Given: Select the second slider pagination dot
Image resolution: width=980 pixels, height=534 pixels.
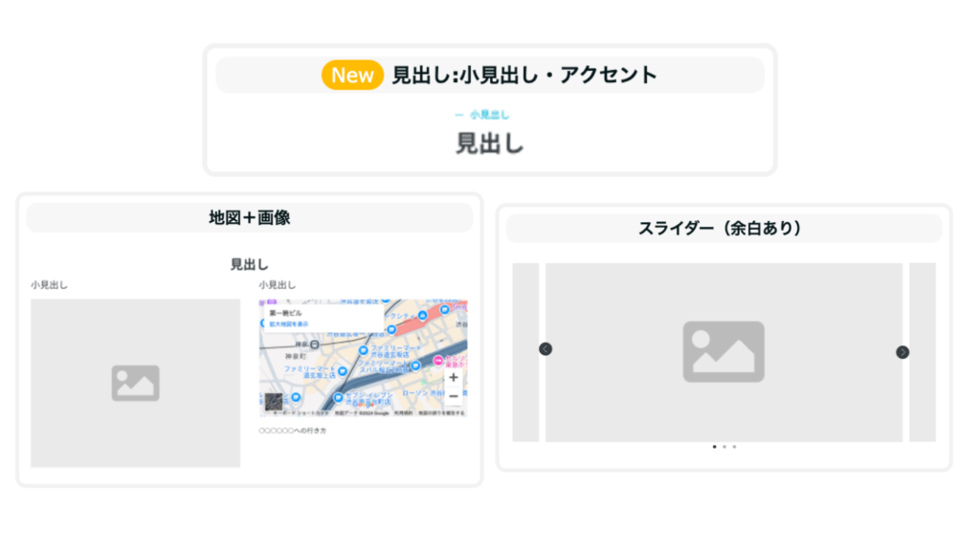Looking at the screenshot, I should click(x=724, y=447).
